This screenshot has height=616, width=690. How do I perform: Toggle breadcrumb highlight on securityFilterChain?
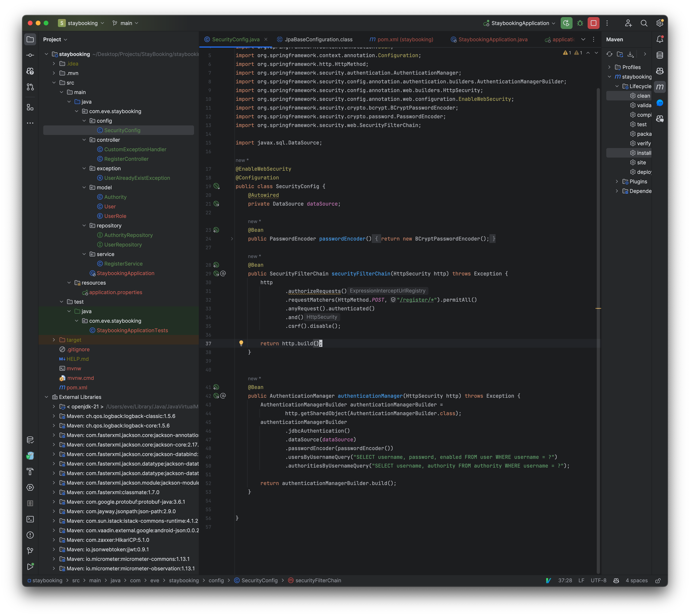click(x=318, y=580)
